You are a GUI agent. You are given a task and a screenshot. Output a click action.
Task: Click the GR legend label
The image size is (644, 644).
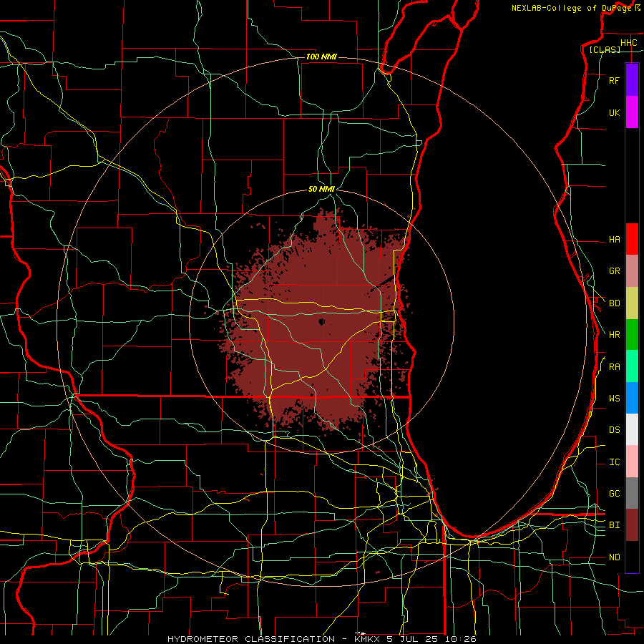tap(614, 271)
